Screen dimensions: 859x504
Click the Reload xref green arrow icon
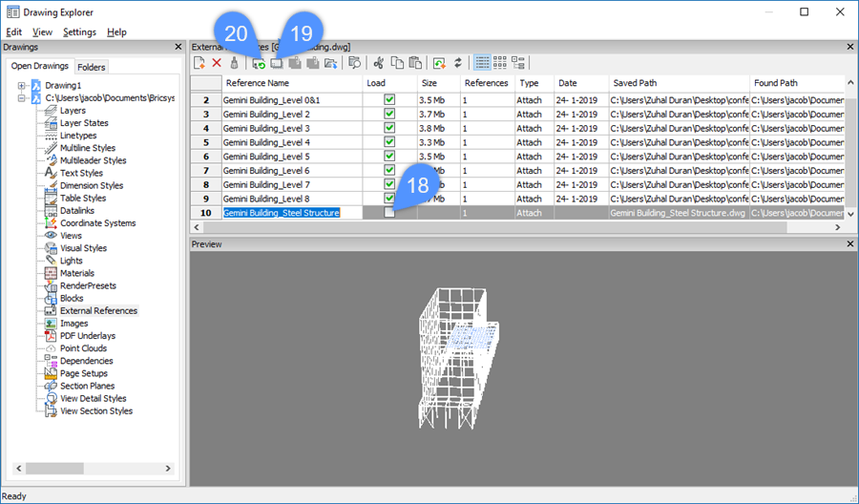pyautogui.click(x=259, y=63)
